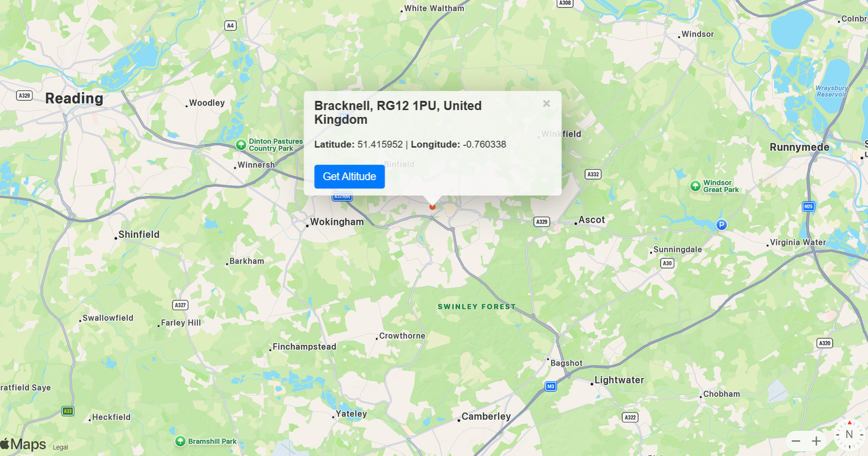Reset map orientation with the compass
This screenshot has width=868, height=456.
[x=849, y=434]
